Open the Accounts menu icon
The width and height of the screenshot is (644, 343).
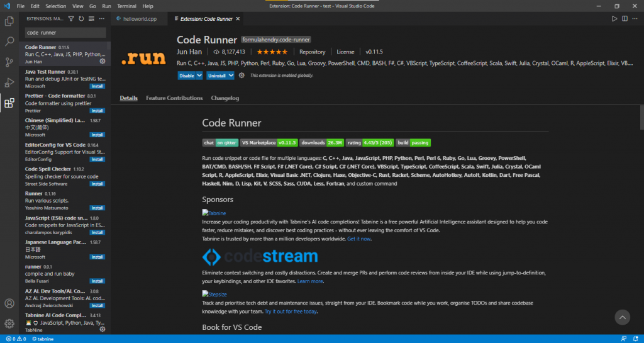(9, 303)
